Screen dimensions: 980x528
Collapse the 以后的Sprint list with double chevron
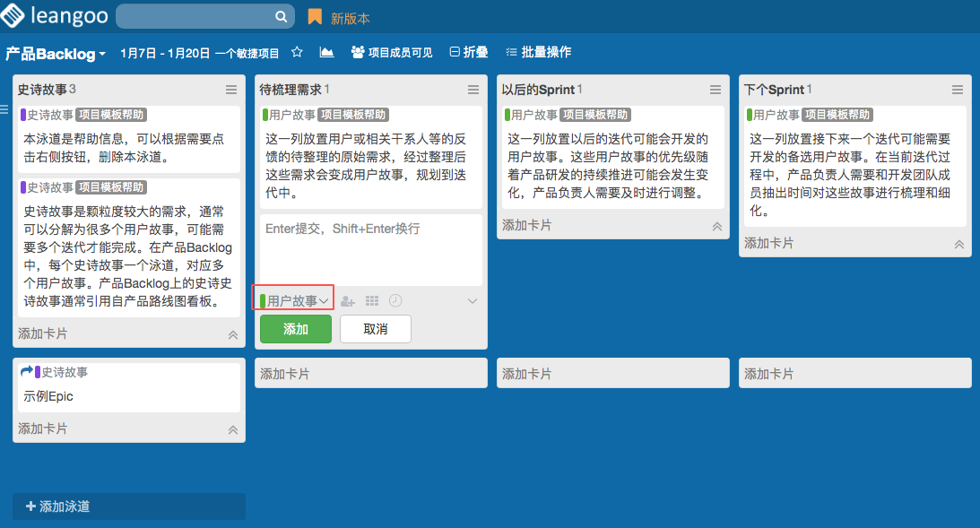coord(716,227)
